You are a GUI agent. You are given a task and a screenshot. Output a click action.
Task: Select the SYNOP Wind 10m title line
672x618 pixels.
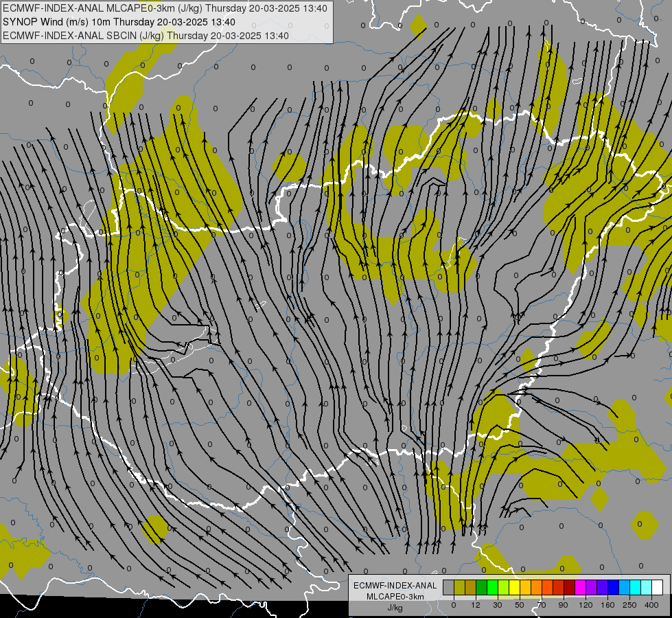point(119,22)
